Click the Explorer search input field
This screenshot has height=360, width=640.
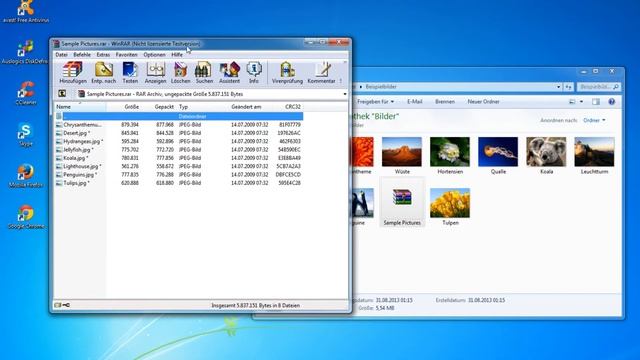click(598, 87)
